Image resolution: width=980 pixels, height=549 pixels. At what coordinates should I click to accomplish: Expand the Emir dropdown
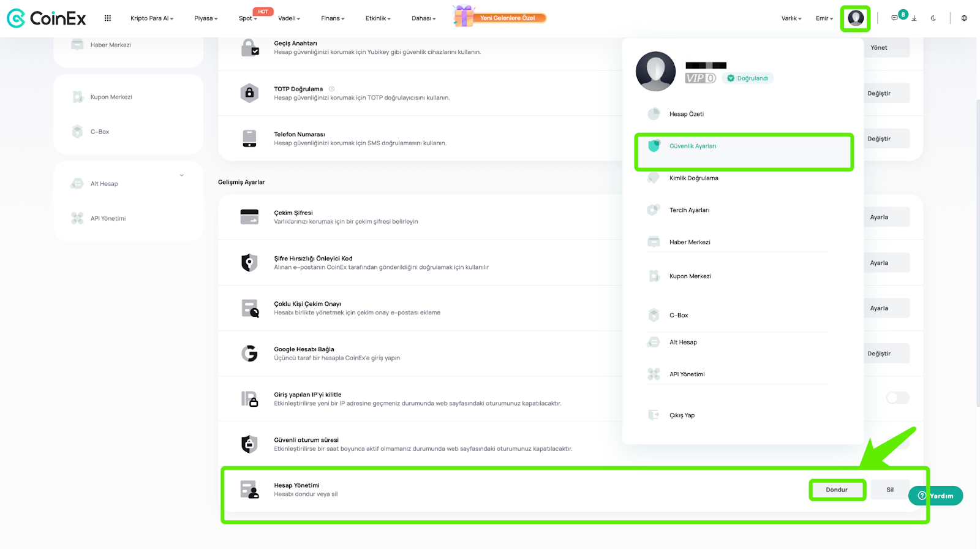pyautogui.click(x=824, y=18)
